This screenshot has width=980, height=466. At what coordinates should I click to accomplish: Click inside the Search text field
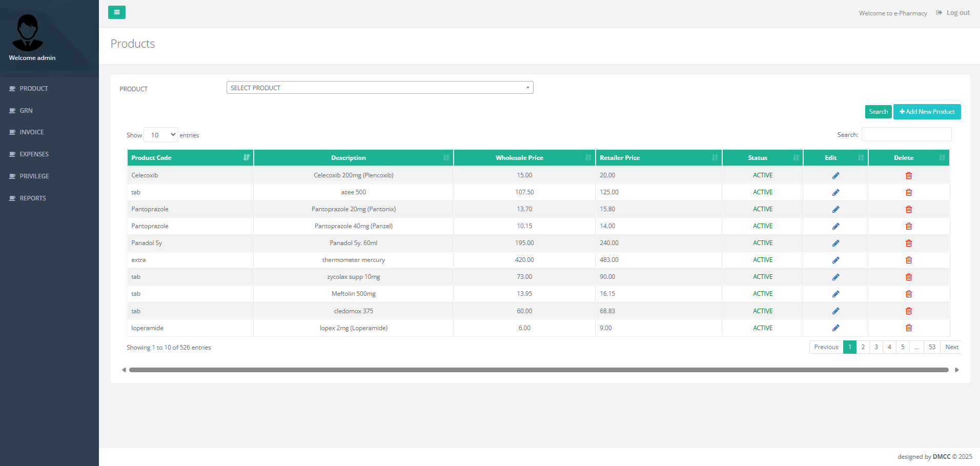point(906,134)
